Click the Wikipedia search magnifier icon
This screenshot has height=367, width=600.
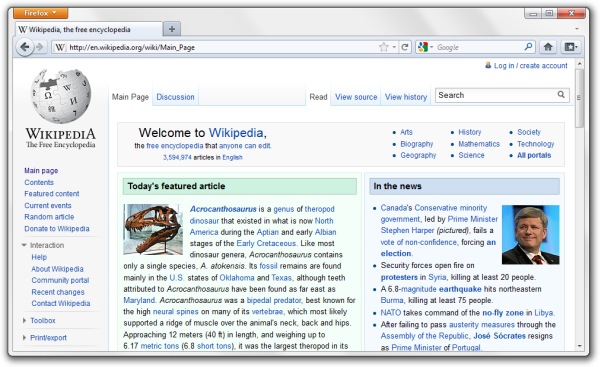(x=561, y=95)
